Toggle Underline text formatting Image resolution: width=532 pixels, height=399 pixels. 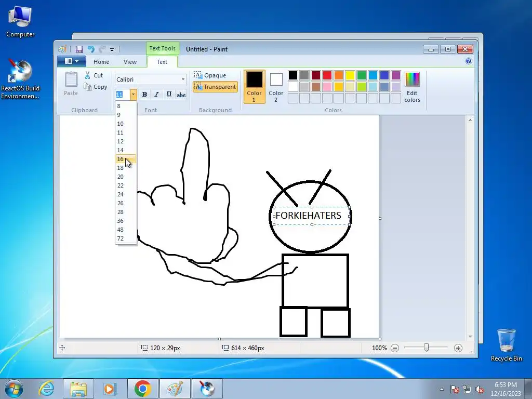[x=169, y=95]
